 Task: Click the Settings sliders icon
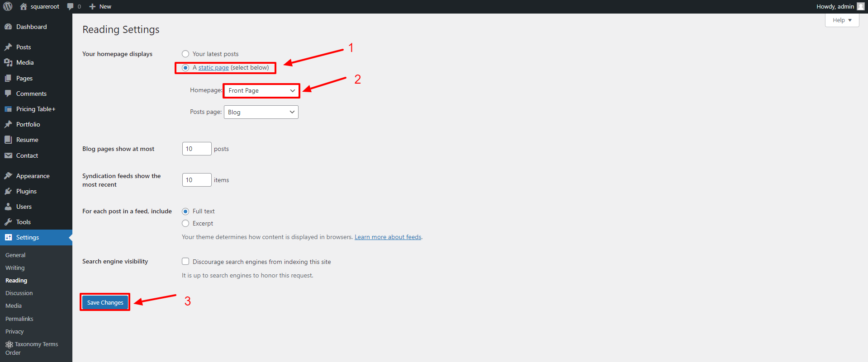click(x=8, y=237)
